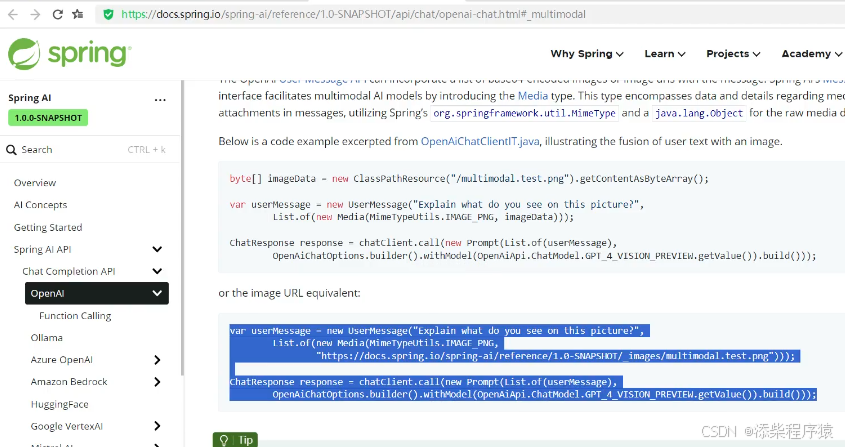
Task: Click the green security shield icon
Action: pos(108,15)
